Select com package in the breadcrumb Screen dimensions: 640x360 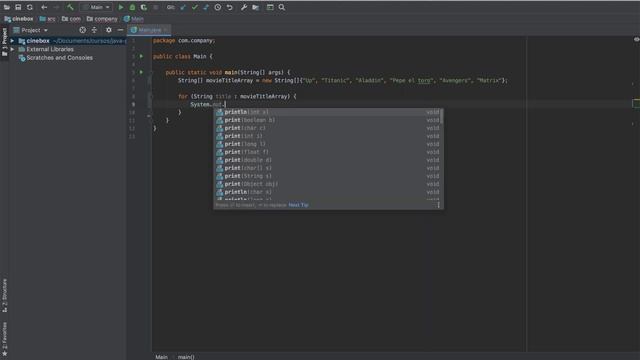(71, 19)
